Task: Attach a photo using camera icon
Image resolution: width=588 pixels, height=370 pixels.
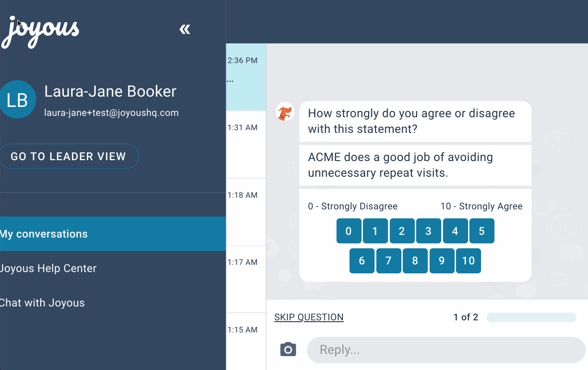Action: 288,349
